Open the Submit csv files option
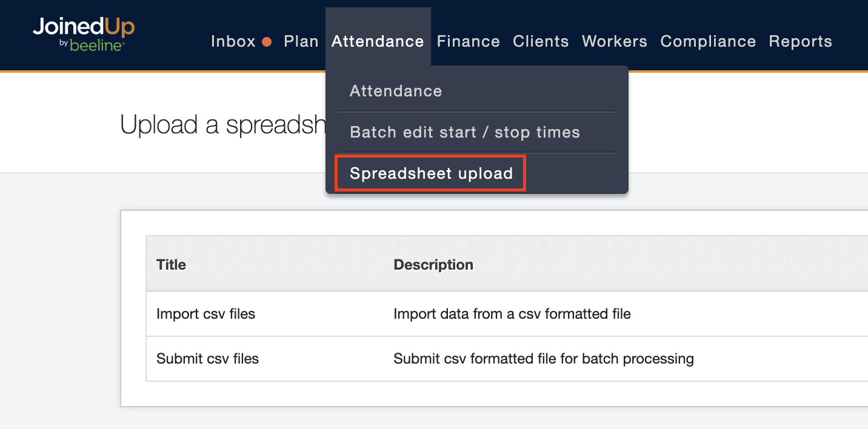The height and width of the screenshot is (429, 868). [x=208, y=359]
